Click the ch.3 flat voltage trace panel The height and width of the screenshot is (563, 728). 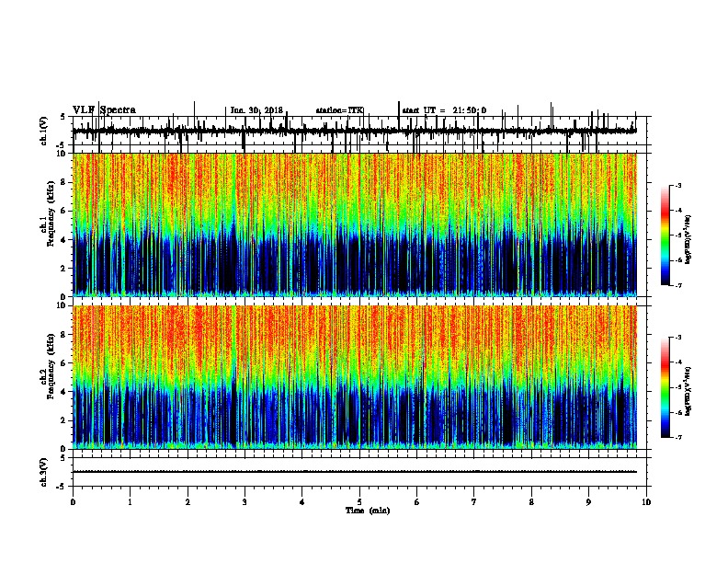pos(359,472)
